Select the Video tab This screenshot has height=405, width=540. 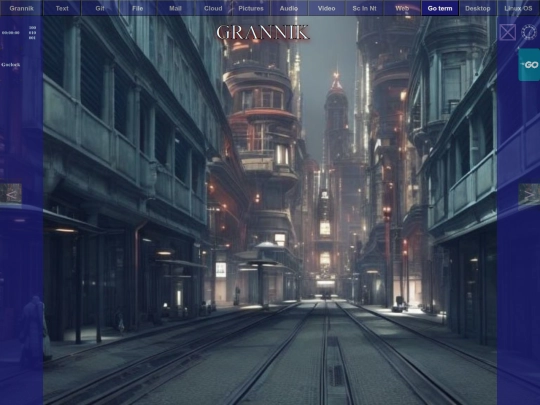point(326,8)
